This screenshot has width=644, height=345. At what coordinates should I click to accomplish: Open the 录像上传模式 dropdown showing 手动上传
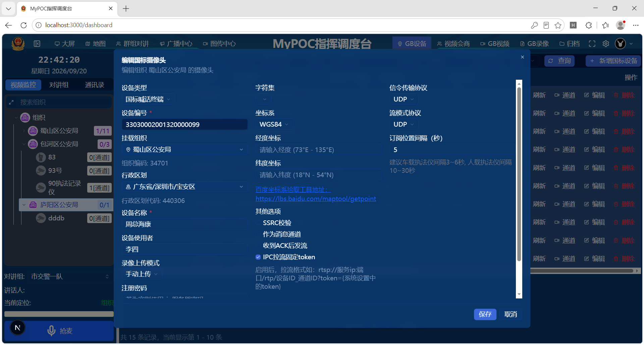(142, 274)
